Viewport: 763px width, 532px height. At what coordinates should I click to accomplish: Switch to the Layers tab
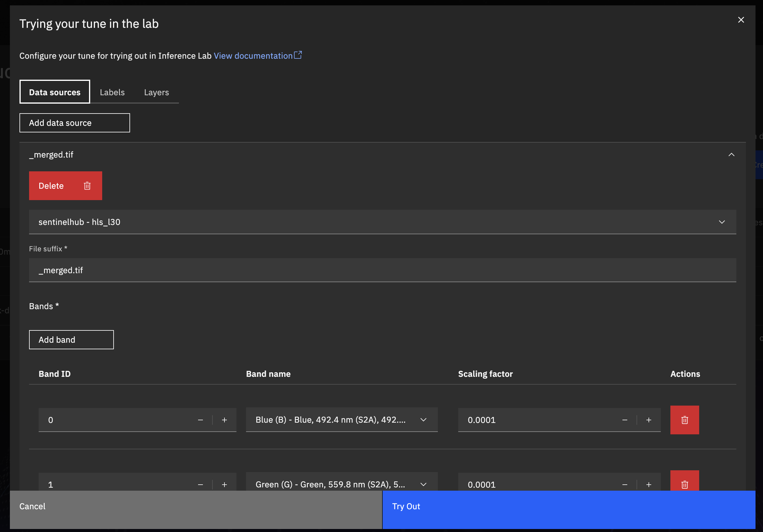click(156, 92)
